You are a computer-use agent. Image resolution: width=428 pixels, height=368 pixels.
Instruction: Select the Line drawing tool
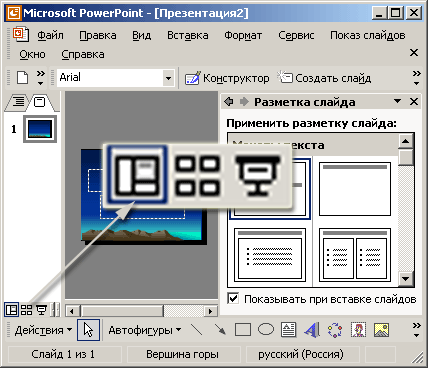coord(197,330)
